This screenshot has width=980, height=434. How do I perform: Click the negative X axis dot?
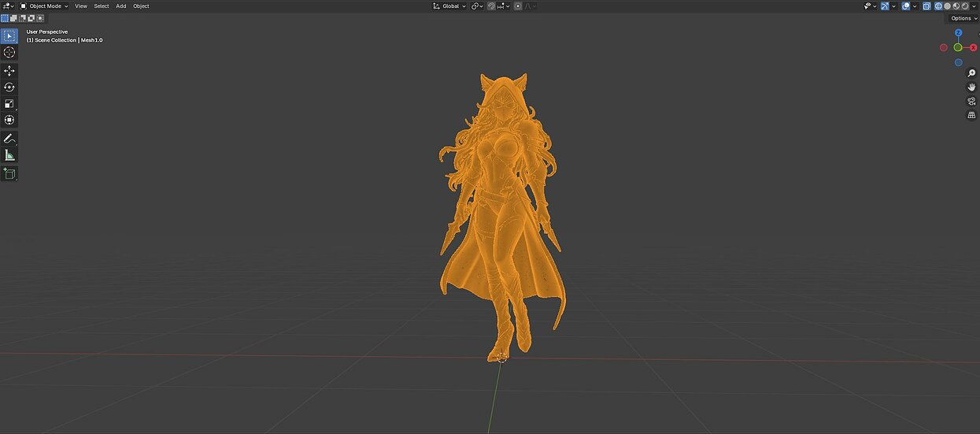(x=943, y=47)
